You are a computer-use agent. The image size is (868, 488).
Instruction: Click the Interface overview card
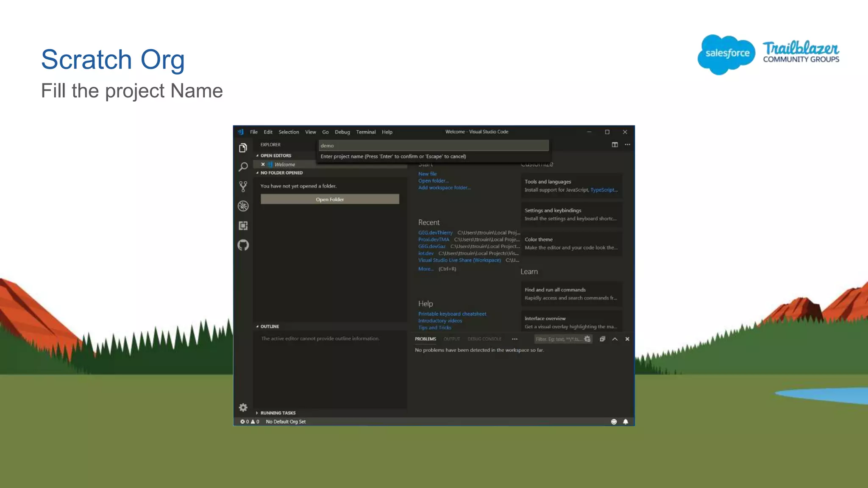pos(571,322)
